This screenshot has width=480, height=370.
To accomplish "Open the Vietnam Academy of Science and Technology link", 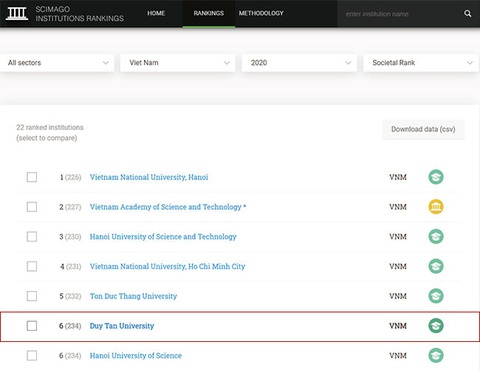I will (x=168, y=207).
